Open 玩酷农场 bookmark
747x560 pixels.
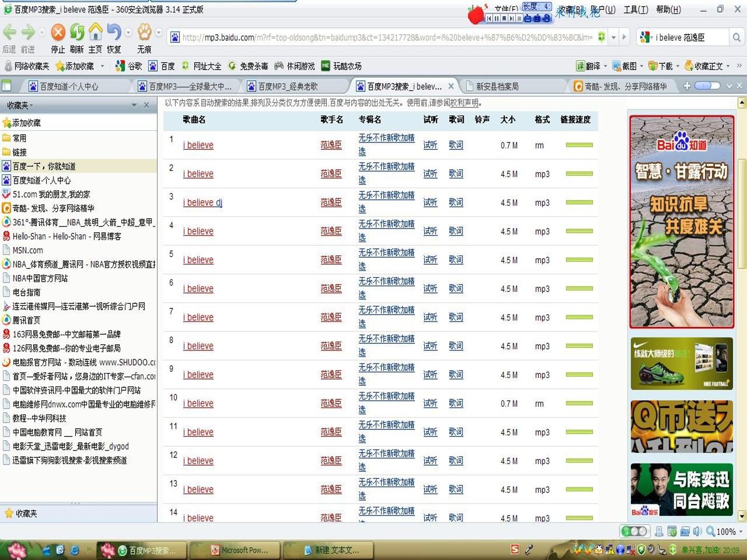tap(341, 66)
